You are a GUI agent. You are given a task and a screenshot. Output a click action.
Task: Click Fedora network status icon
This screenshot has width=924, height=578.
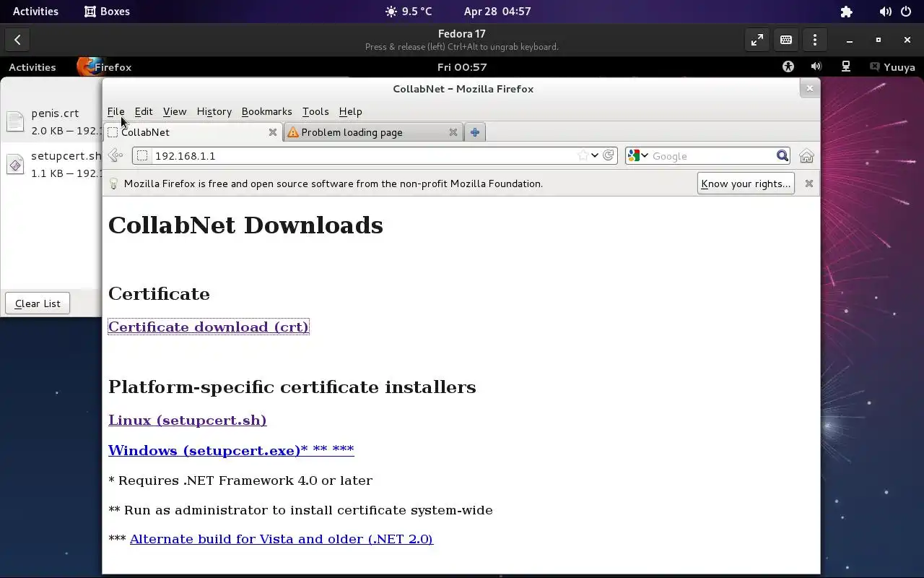pos(846,66)
